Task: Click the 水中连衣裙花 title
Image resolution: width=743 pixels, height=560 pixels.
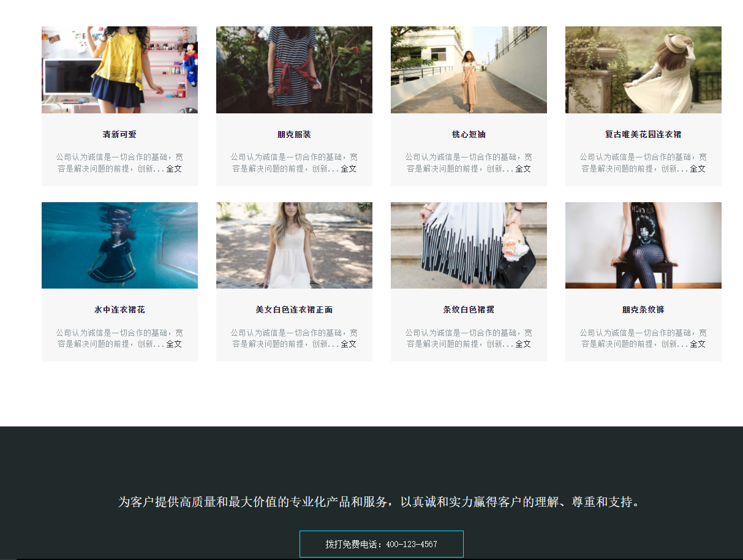Action: pos(119,310)
